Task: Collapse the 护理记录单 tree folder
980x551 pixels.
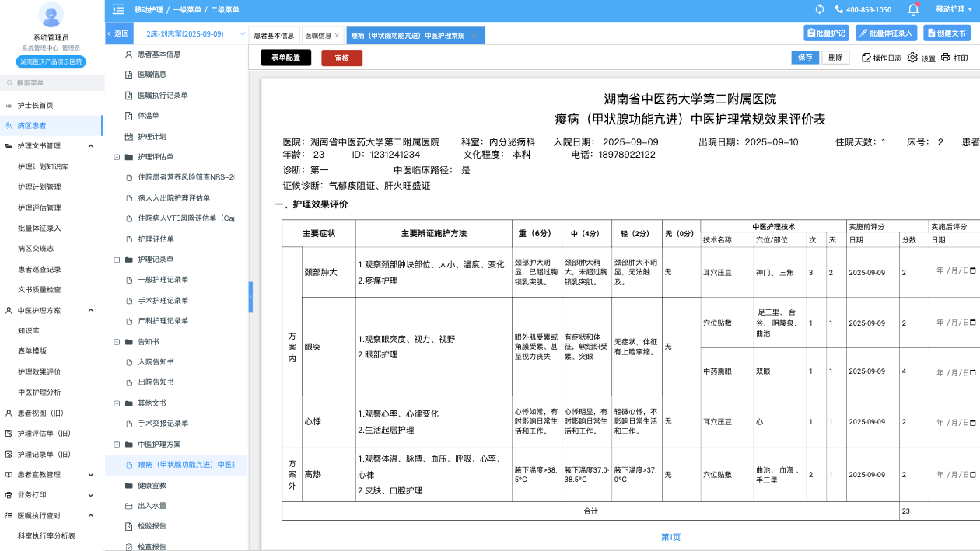Action: (x=117, y=260)
